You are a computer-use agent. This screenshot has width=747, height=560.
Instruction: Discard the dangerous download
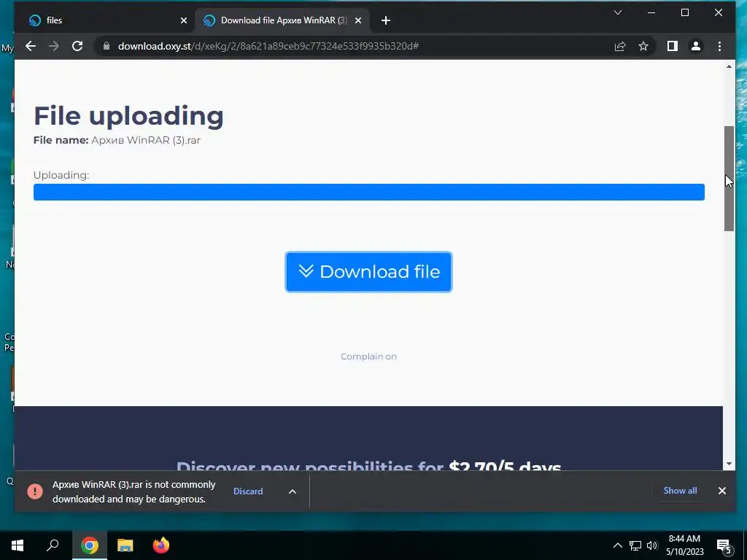pos(248,491)
